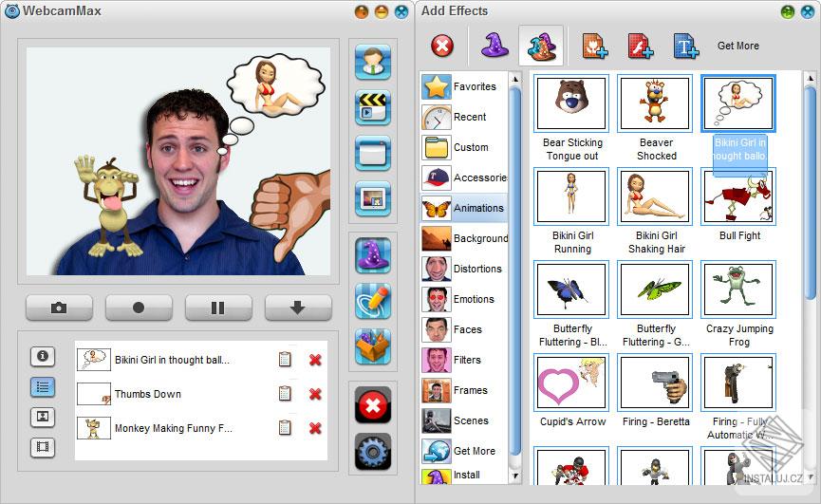The width and height of the screenshot is (821, 504).
Task: Click the add flash effect icon
Action: click(641, 47)
